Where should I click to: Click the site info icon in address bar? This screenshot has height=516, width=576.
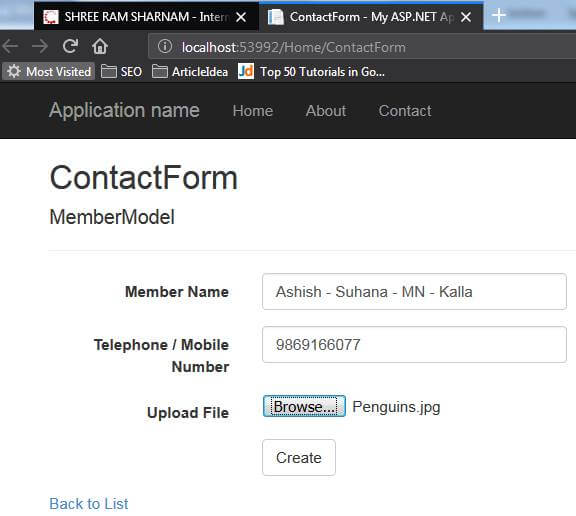(x=165, y=46)
